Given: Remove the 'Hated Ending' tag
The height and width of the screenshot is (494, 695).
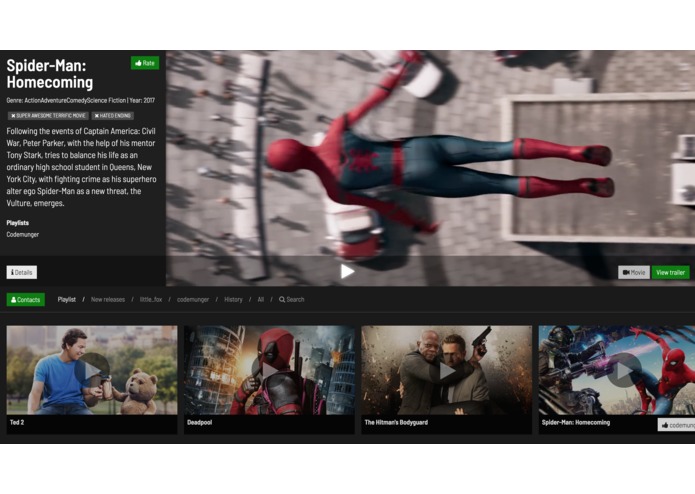Looking at the screenshot, I should click(97, 116).
